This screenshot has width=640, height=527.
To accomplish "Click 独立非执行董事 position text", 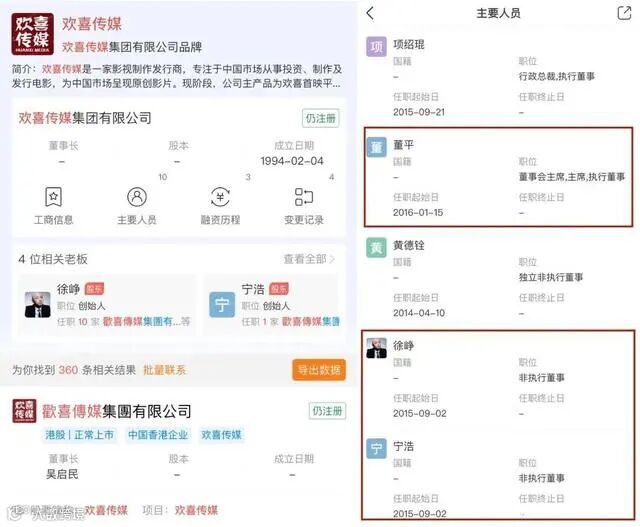I will (551, 277).
